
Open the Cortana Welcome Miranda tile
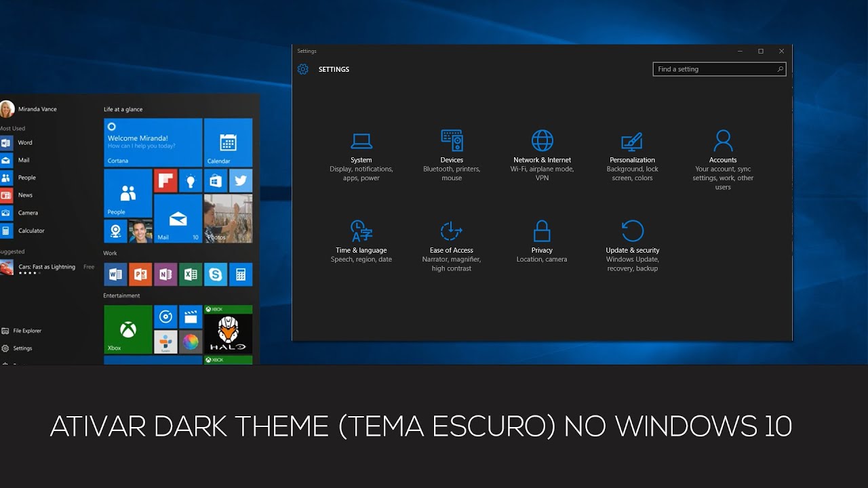click(x=153, y=142)
